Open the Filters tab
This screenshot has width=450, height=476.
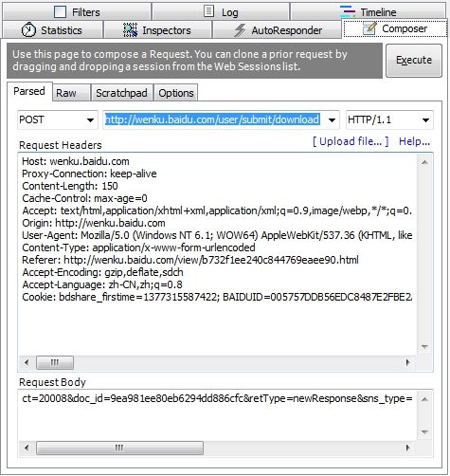tap(77, 11)
